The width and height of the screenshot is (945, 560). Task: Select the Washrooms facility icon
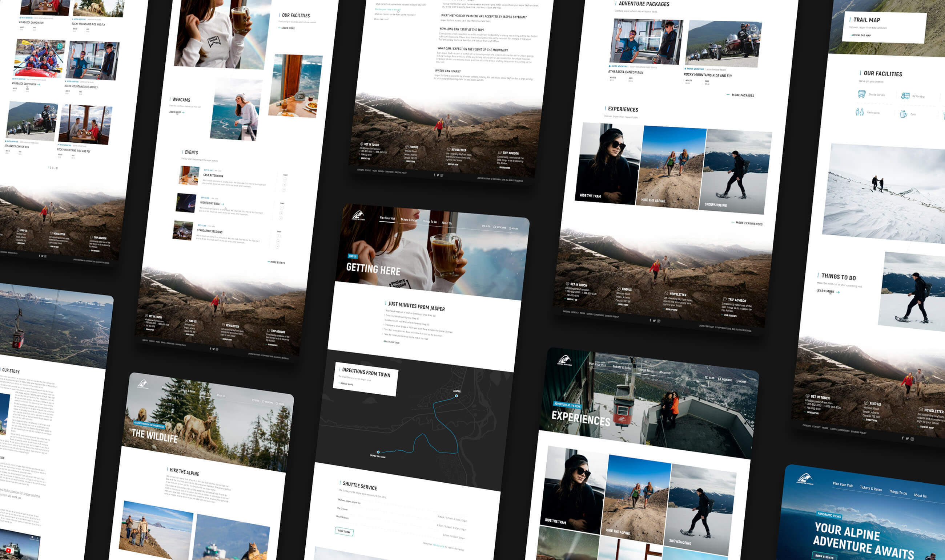point(859,112)
